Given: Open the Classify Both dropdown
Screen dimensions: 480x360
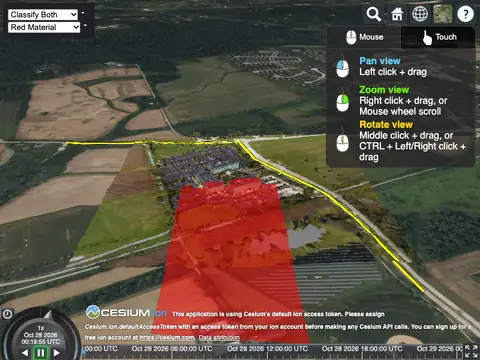Looking at the screenshot, I should 43,15.
